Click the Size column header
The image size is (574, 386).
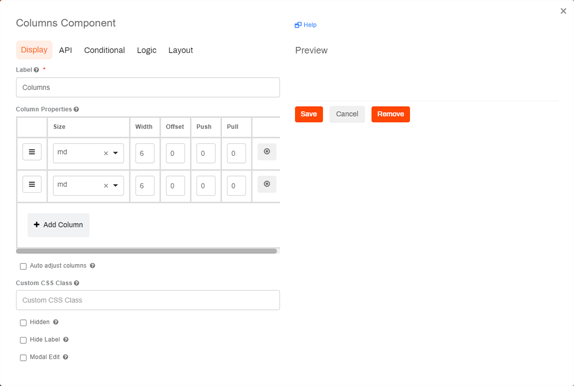(59, 127)
